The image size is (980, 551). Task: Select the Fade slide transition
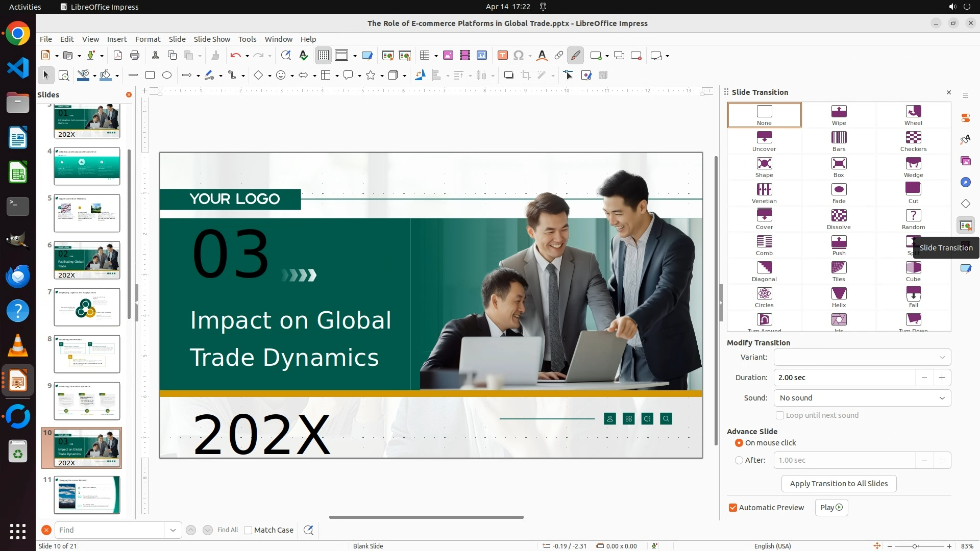pyautogui.click(x=839, y=193)
